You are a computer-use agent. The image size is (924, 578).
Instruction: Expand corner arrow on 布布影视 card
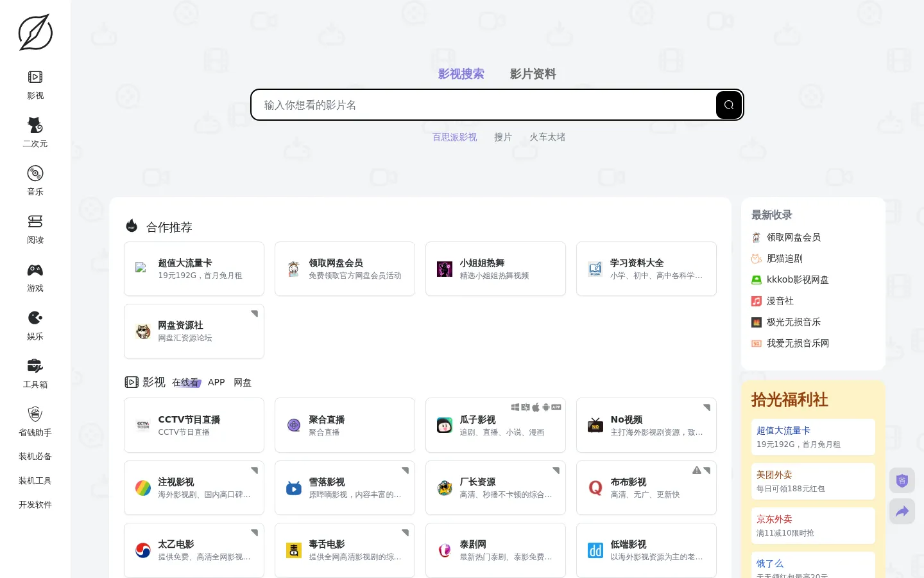click(707, 470)
